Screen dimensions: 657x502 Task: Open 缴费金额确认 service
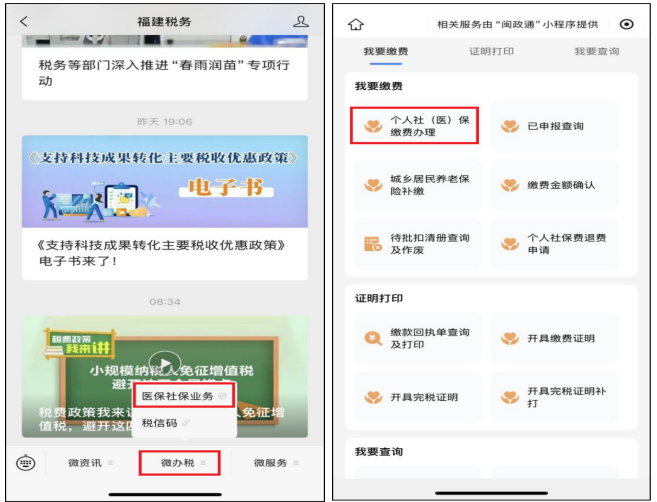point(554,185)
